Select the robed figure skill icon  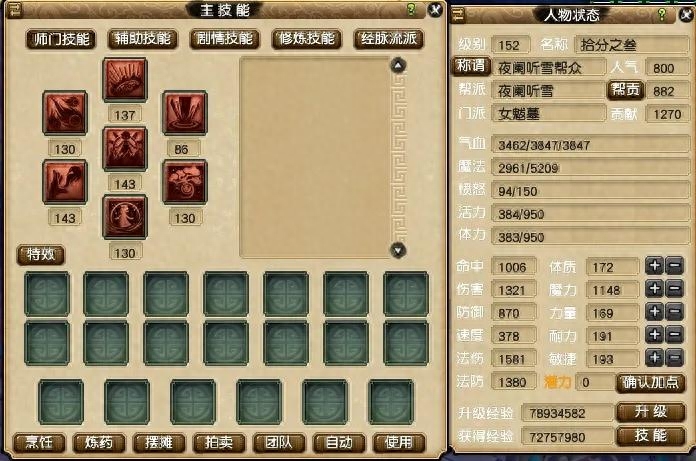pos(125,217)
